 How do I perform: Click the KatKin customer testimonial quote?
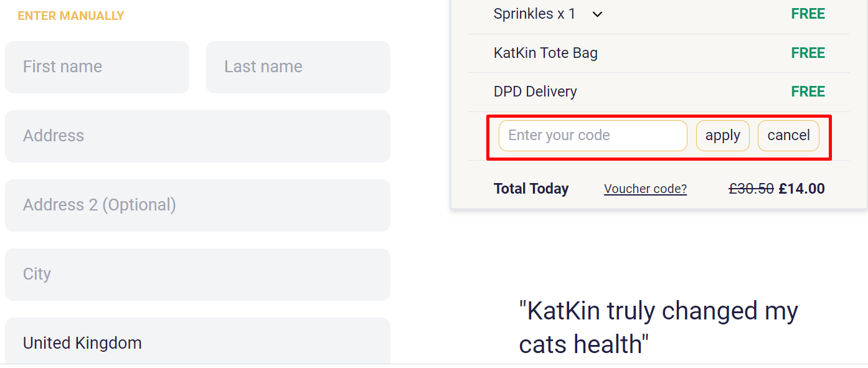[658, 326]
